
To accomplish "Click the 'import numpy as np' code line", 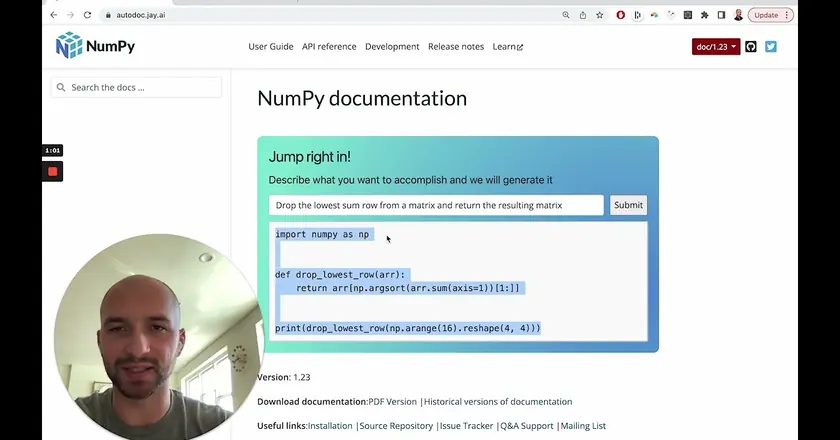I will [322, 234].
